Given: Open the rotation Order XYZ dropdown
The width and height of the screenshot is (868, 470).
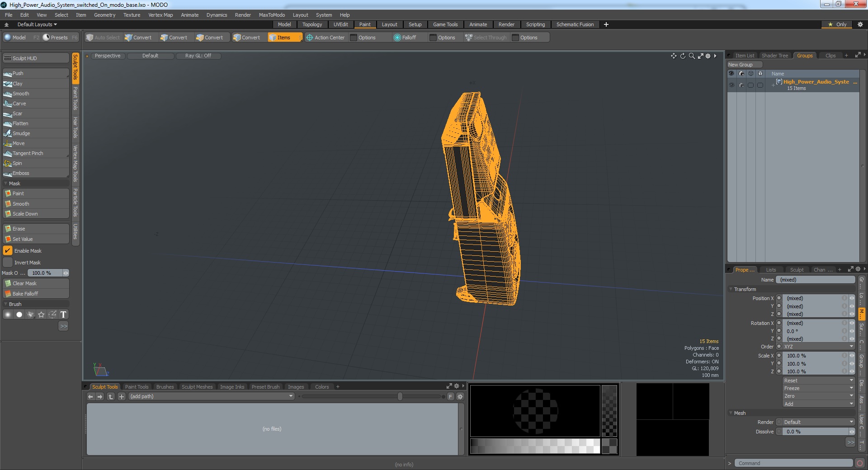Looking at the screenshot, I should click(x=818, y=347).
